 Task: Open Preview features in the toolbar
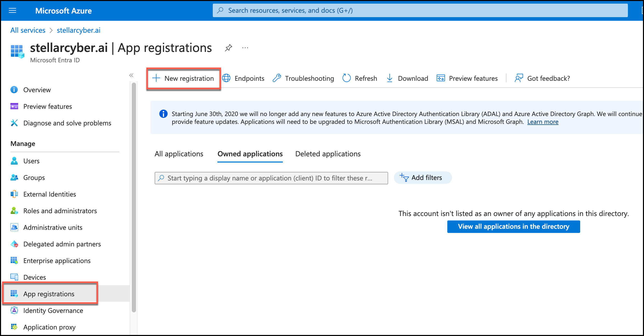(467, 78)
